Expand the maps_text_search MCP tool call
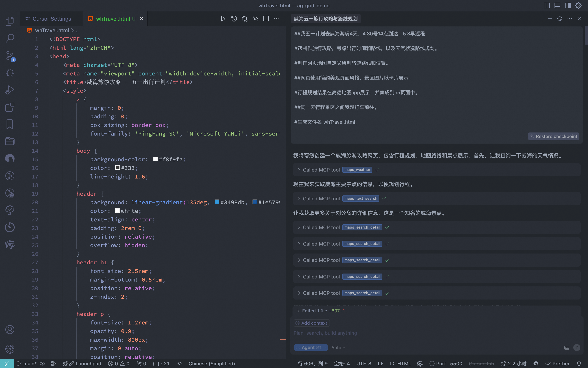This screenshot has height=368, width=588. click(437, 199)
